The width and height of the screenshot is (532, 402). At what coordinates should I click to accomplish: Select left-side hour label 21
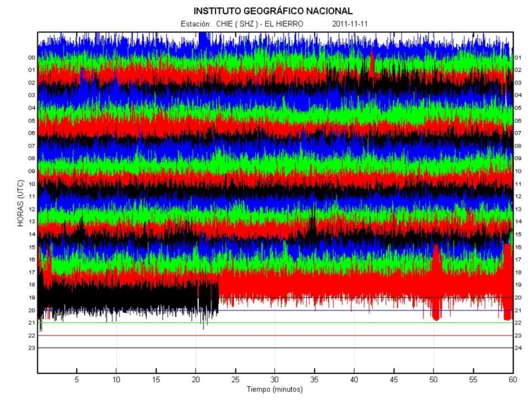[31, 323]
